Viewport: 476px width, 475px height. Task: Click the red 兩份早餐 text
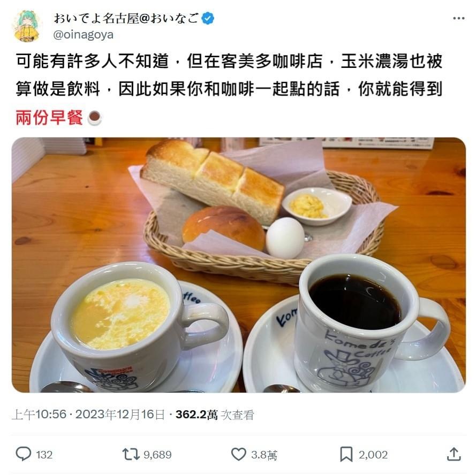click(x=49, y=118)
